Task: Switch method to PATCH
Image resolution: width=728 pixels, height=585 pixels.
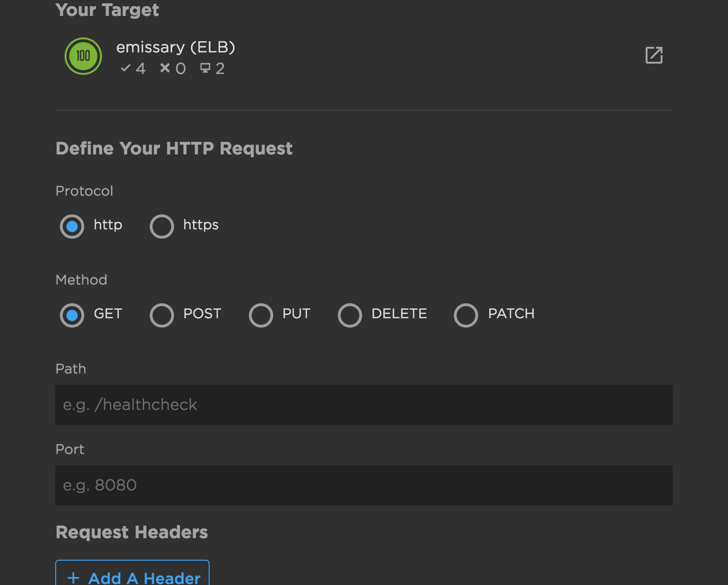Action: pos(466,315)
